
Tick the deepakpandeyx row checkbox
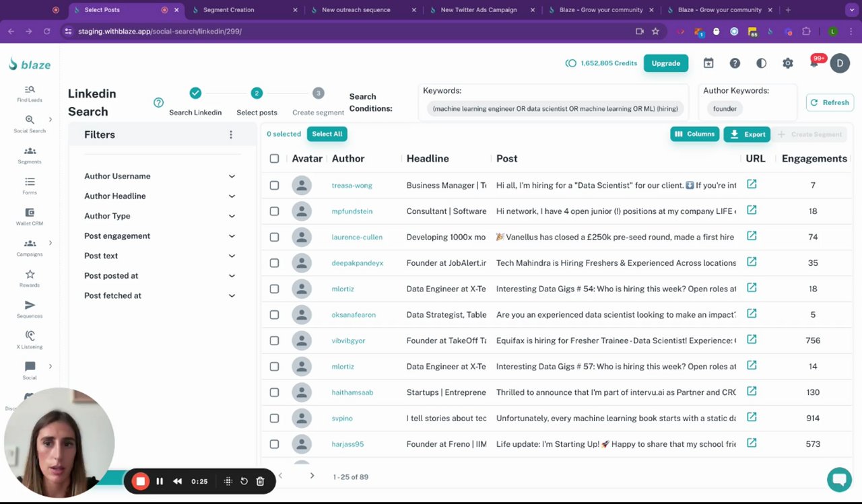click(x=274, y=263)
